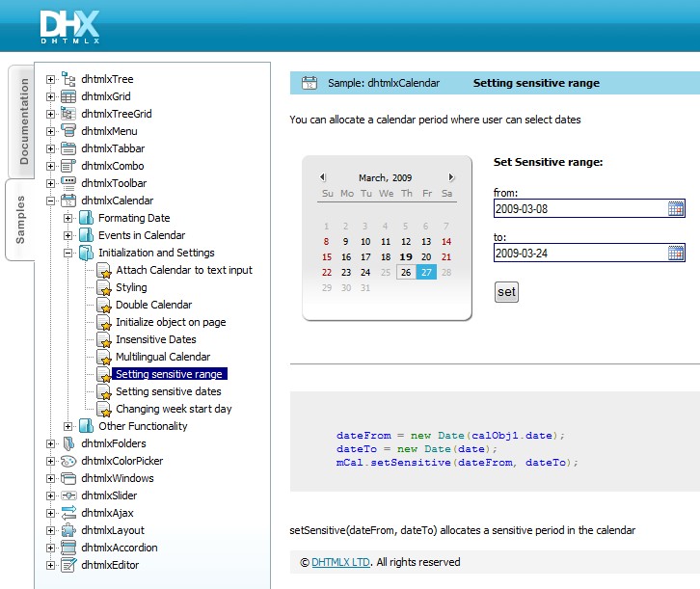Expand the Formating Date folder
The width and height of the screenshot is (700, 589).
[x=67, y=218]
